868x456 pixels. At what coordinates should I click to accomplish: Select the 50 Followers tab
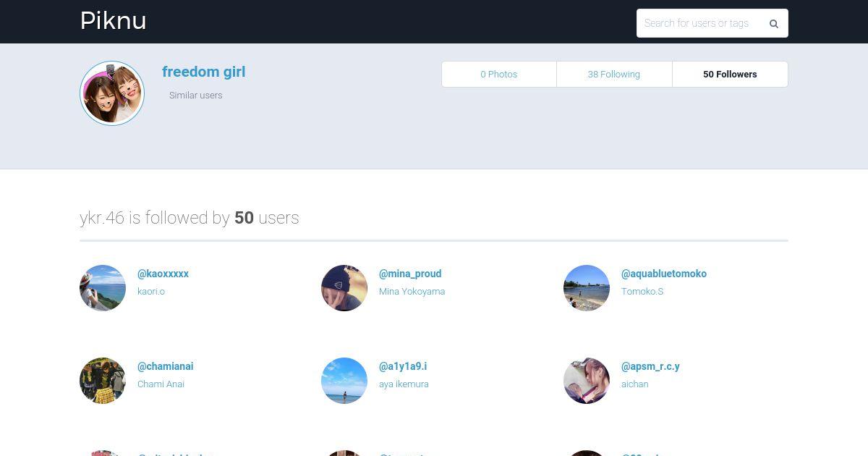pos(730,74)
